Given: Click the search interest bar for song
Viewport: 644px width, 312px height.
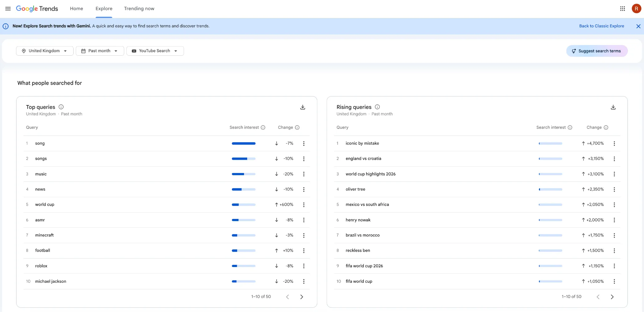Looking at the screenshot, I should pos(244,143).
